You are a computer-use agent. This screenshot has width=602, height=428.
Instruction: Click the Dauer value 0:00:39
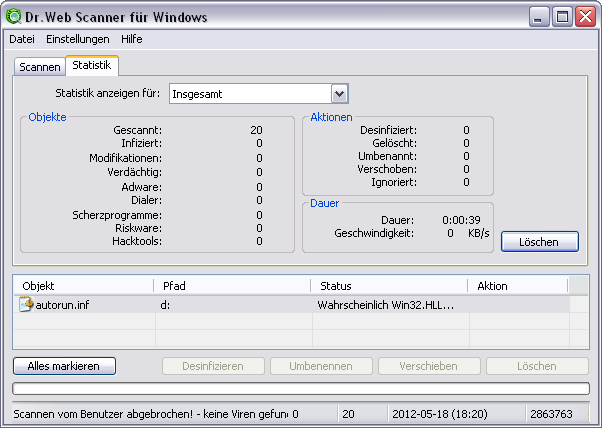[x=461, y=220]
